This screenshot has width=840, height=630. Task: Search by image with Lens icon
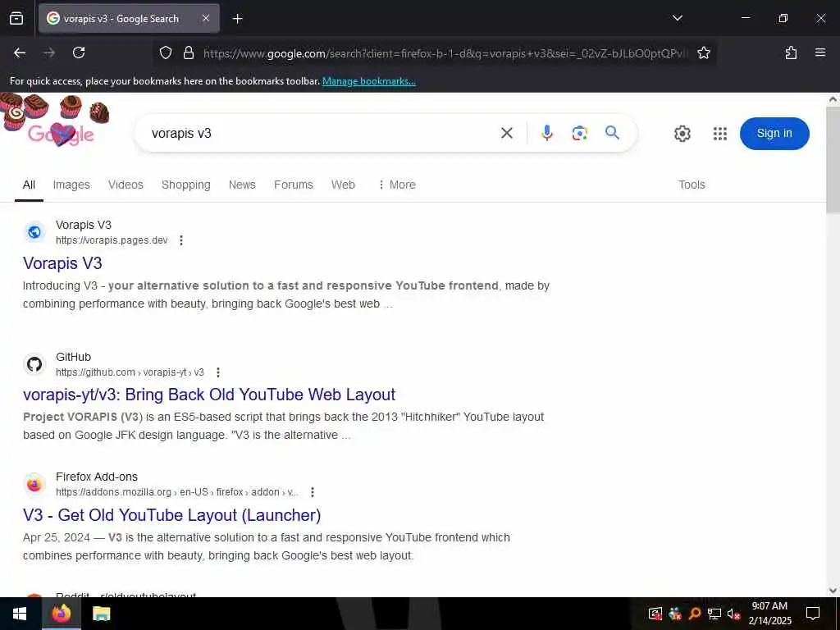(580, 133)
